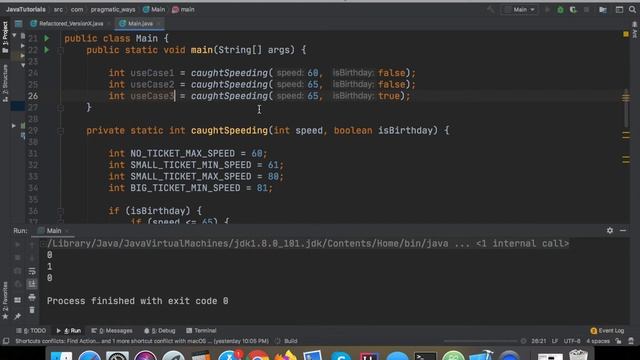This screenshot has height=360, width=640.
Task: Open Project Structure from the toolbar
Action: 603,10
